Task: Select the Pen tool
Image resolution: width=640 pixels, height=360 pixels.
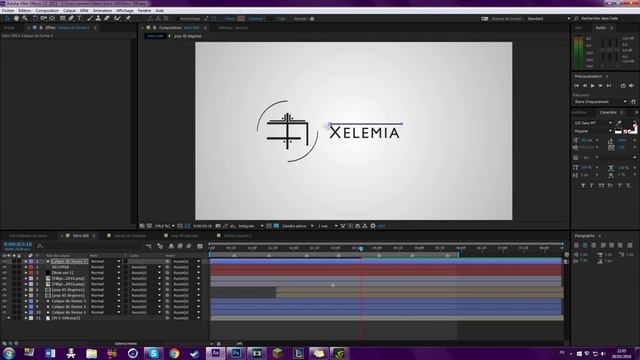Action: tap(71, 18)
